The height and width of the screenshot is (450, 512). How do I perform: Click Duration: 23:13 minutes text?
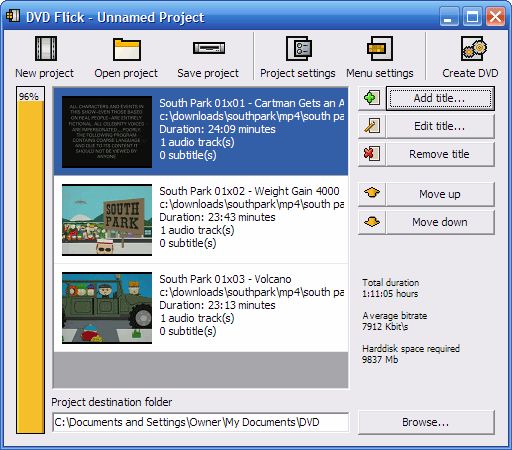(217, 305)
